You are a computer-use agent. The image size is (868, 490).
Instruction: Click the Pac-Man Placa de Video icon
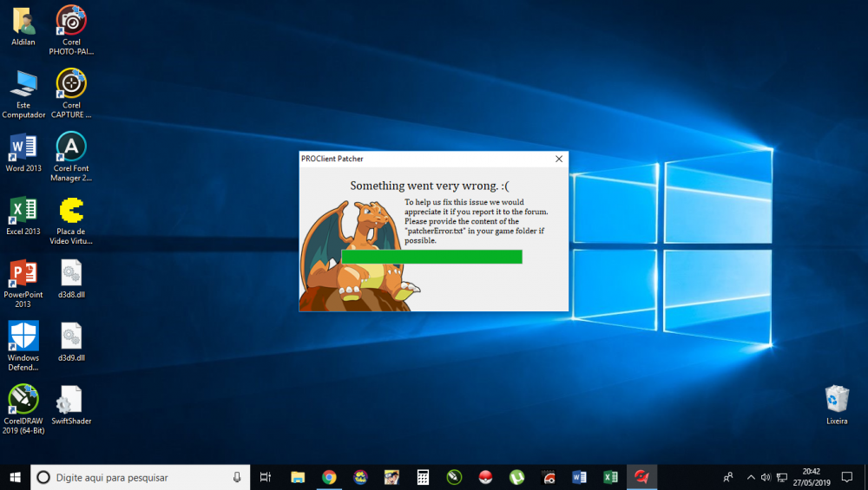71,211
